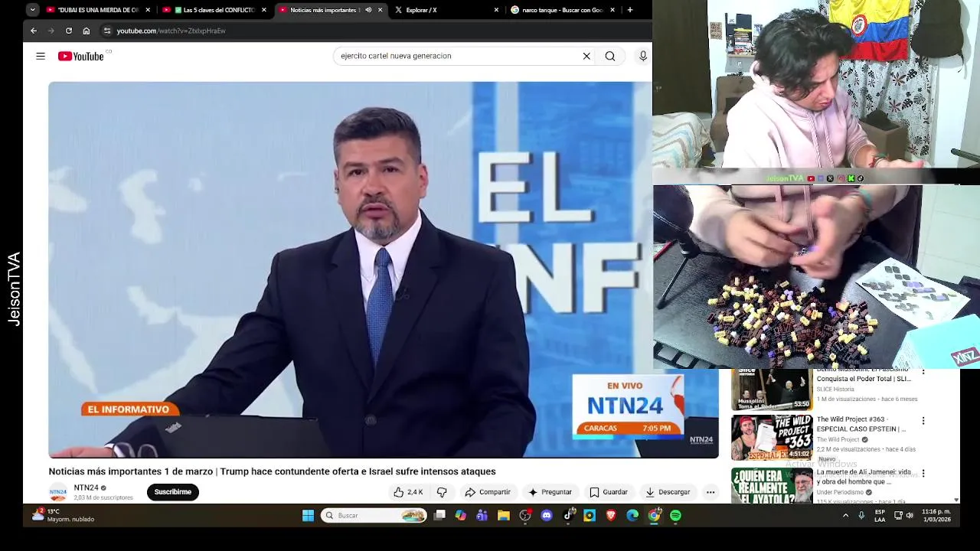980x551 pixels.
Task: Mute the Noticias más importantes tab audio
Action: (x=368, y=10)
